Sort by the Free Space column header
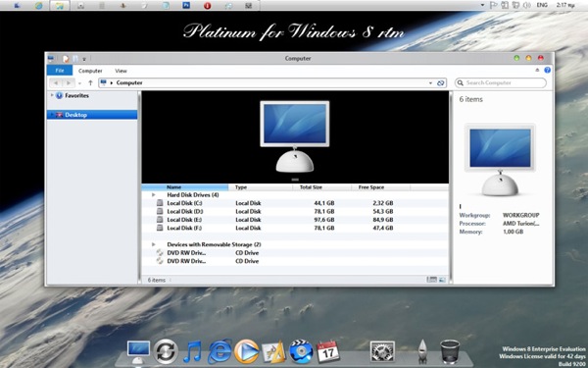588x368 pixels. tap(380, 187)
